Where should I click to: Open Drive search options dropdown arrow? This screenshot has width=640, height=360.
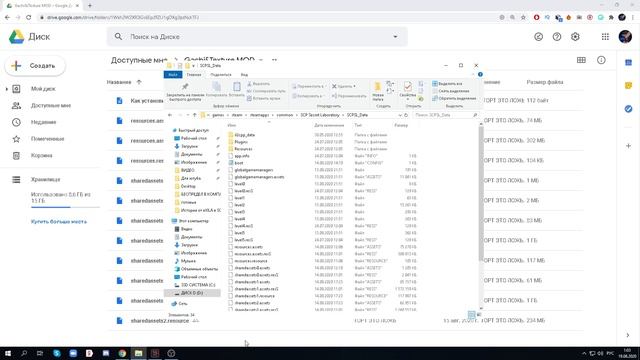[x=395, y=37]
